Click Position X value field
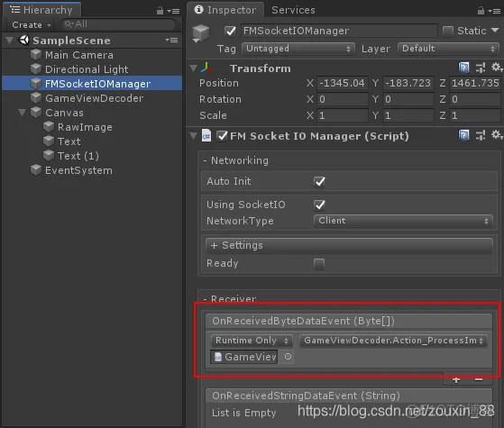 tap(343, 83)
